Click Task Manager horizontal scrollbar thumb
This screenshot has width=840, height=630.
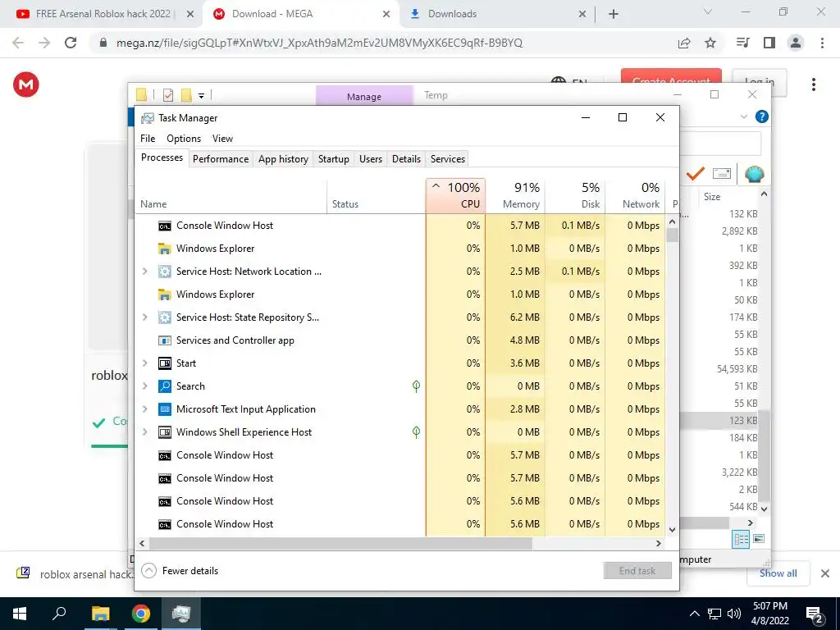[340, 543]
